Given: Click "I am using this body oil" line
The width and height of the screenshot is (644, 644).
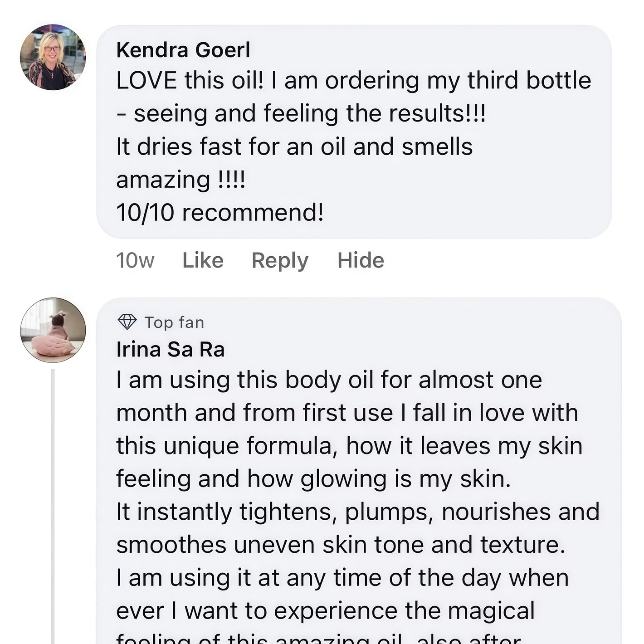Looking at the screenshot, I should [x=329, y=380].
